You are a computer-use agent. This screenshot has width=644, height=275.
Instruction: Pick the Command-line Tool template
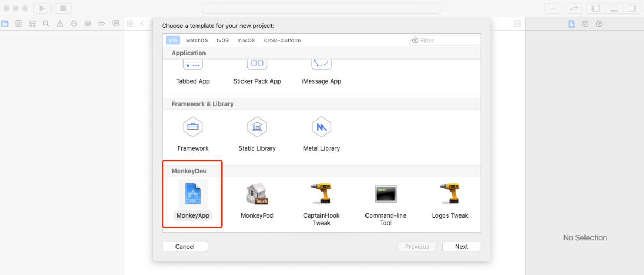pos(386,194)
